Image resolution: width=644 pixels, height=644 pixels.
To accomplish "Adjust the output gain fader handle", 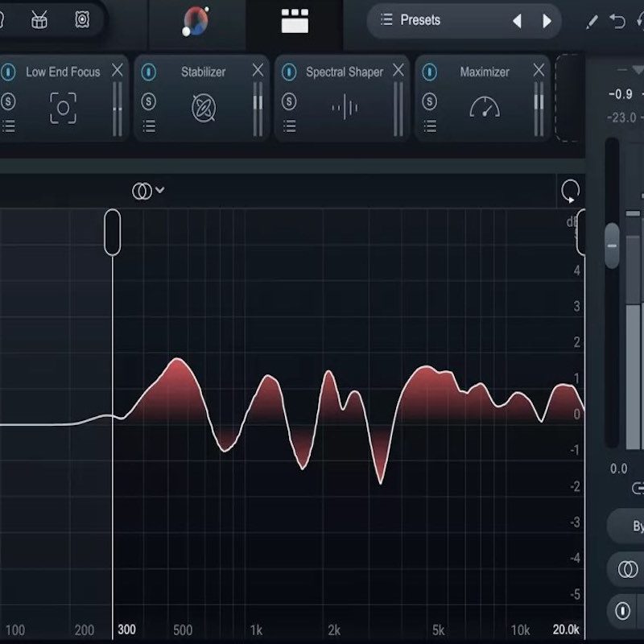I will (x=612, y=246).
